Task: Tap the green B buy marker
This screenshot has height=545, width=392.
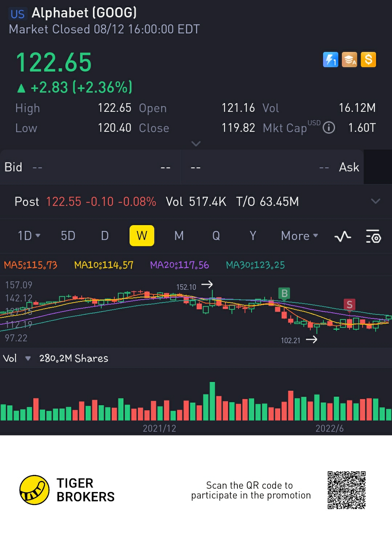Action: tap(284, 293)
